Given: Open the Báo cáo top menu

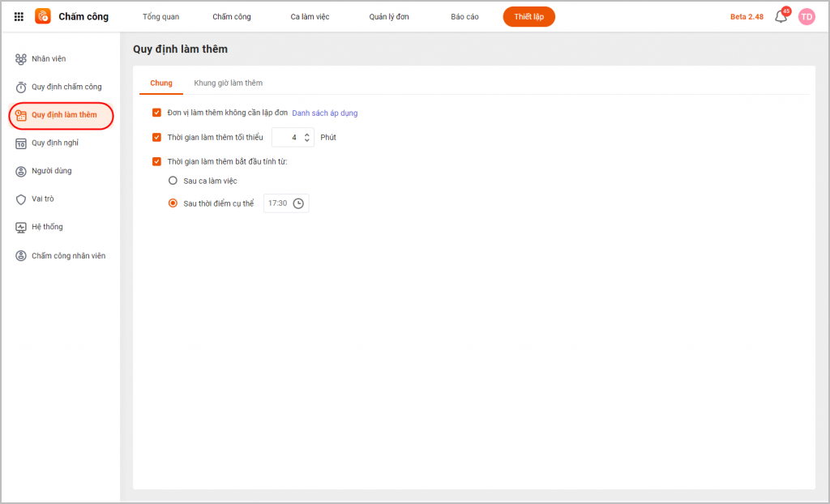Looking at the screenshot, I should (x=464, y=16).
